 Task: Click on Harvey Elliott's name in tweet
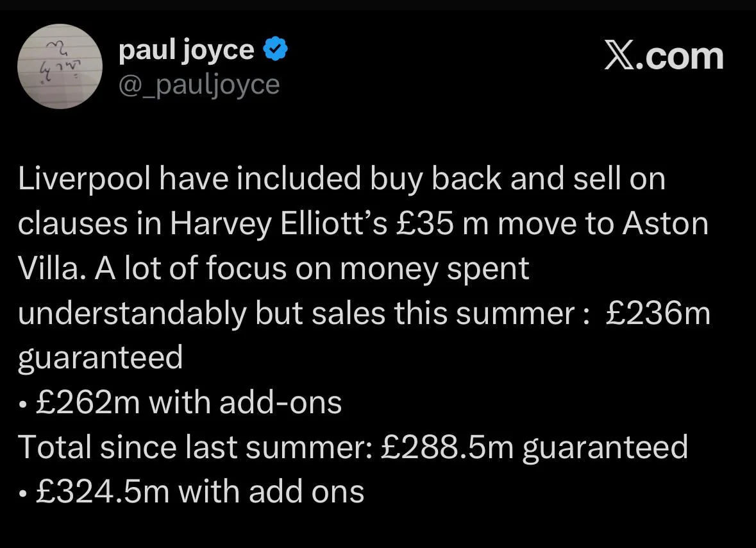(278, 225)
